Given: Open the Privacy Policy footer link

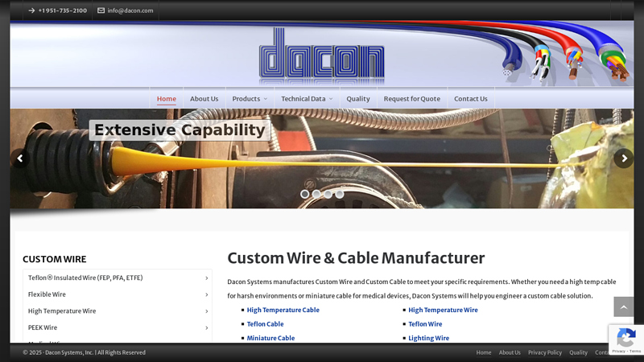Looking at the screenshot, I should tap(545, 352).
